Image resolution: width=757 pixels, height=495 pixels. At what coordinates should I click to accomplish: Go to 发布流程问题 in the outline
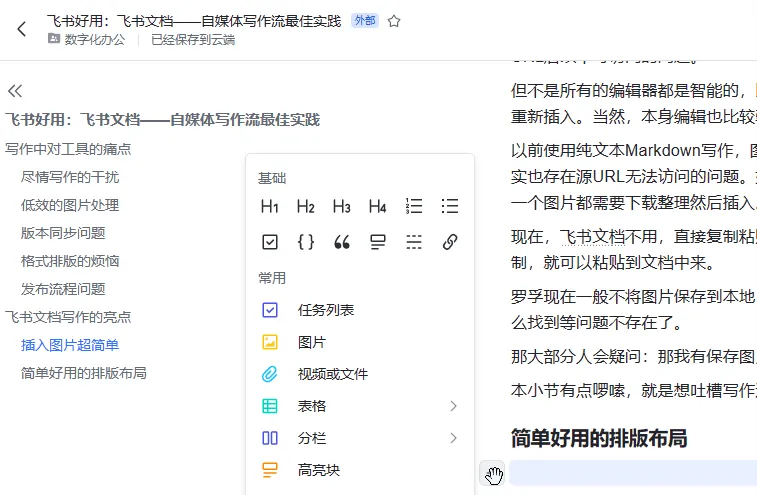63,289
